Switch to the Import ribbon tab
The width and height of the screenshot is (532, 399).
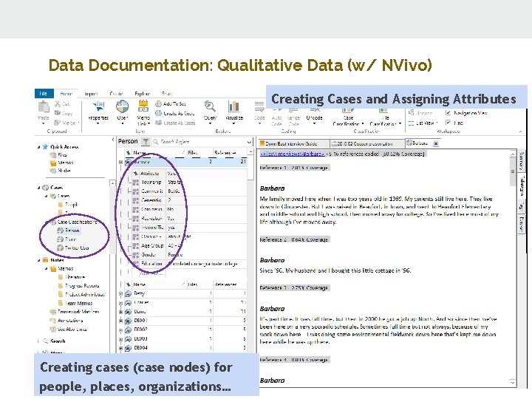(91, 93)
